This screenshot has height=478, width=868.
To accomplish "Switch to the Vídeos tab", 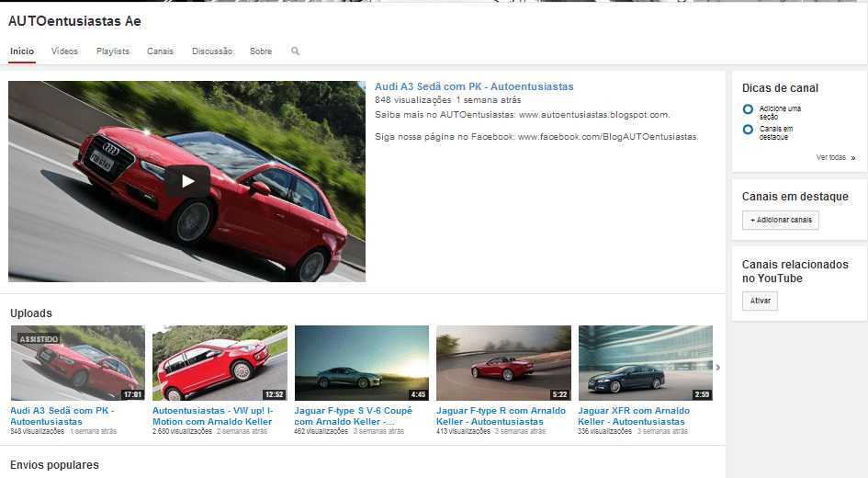I will [64, 51].
